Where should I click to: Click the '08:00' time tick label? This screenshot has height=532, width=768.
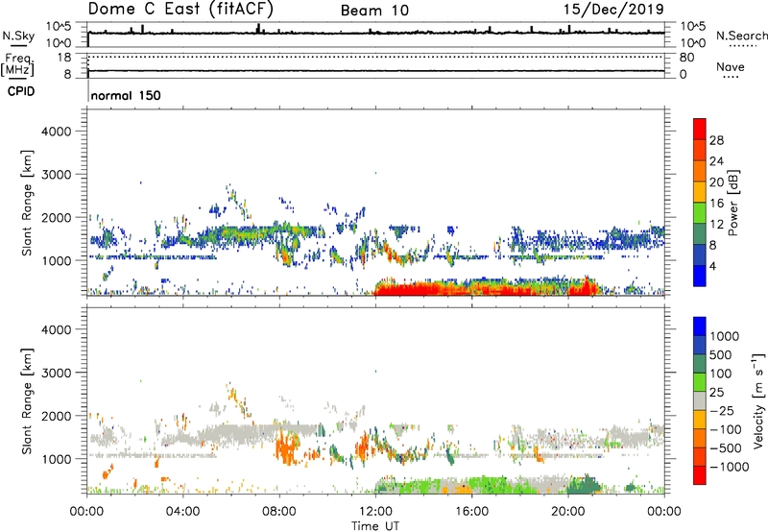[x=279, y=512]
